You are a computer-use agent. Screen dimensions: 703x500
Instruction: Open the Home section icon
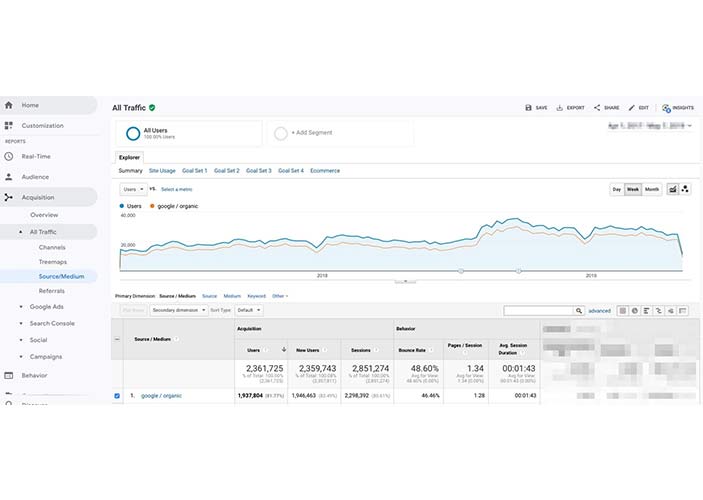9,105
